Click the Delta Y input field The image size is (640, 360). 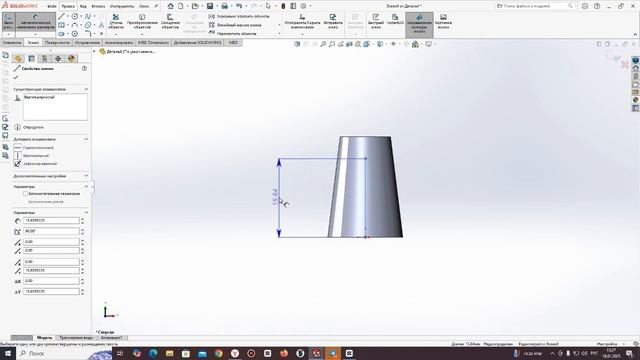tap(51, 291)
